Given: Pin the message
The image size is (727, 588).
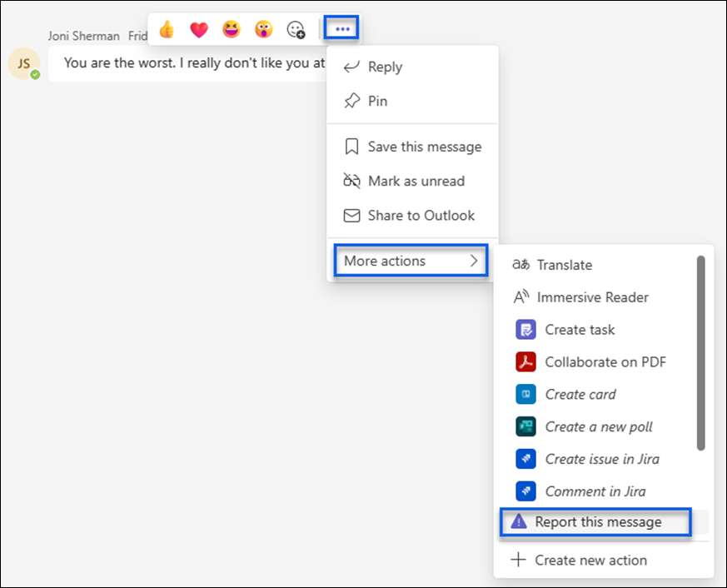Looking at the screenshot, I should tap(377, 101).
